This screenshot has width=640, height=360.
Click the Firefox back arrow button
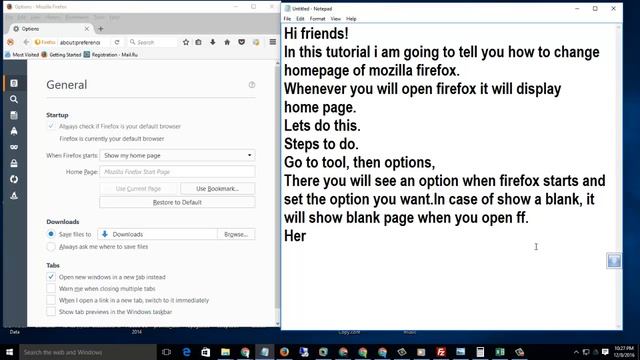pyautogui.click(x=26, y=42)
